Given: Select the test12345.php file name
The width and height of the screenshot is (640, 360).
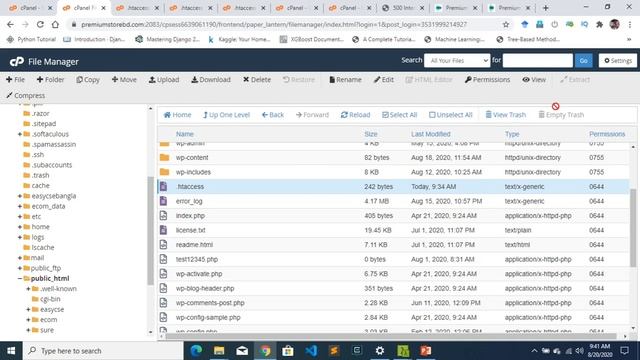Looking at the screenshot, I should (197, 259).
